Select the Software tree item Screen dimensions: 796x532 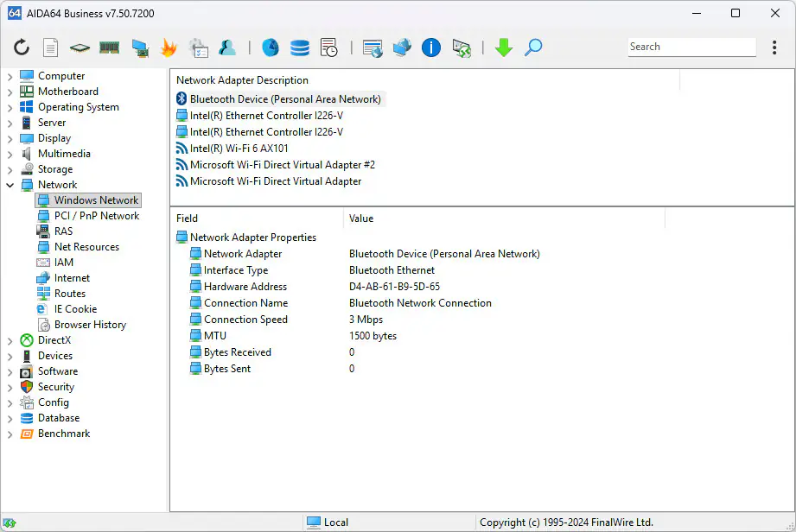point(48,371)
